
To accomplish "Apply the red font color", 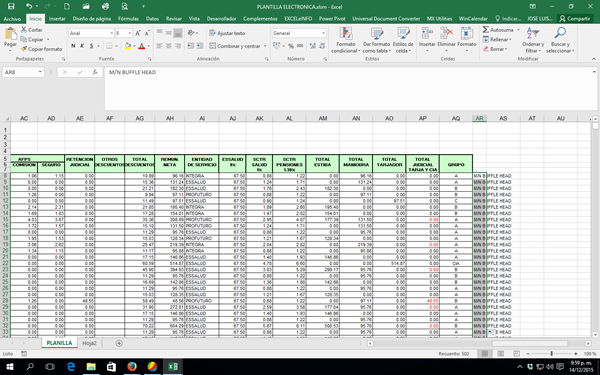I will click(x=142, y=46).
